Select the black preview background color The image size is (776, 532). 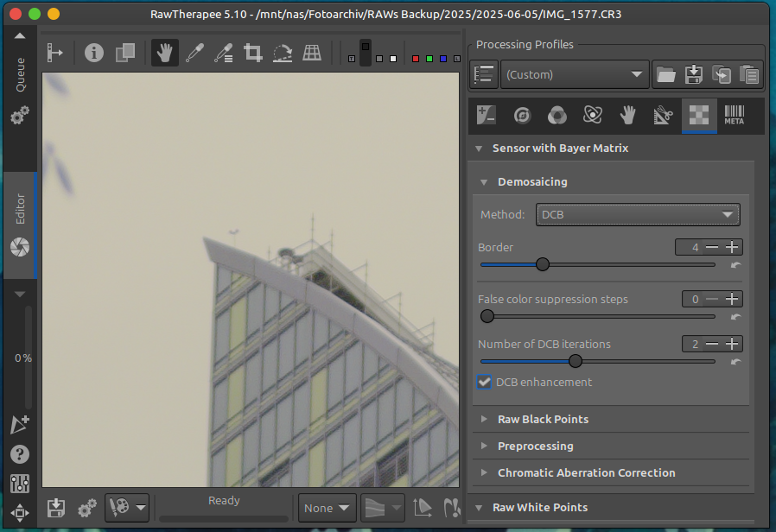click(x=366, y=52)
